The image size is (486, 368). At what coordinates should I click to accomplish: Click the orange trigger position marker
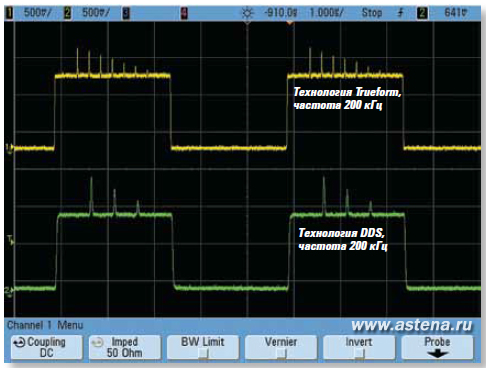290,23
